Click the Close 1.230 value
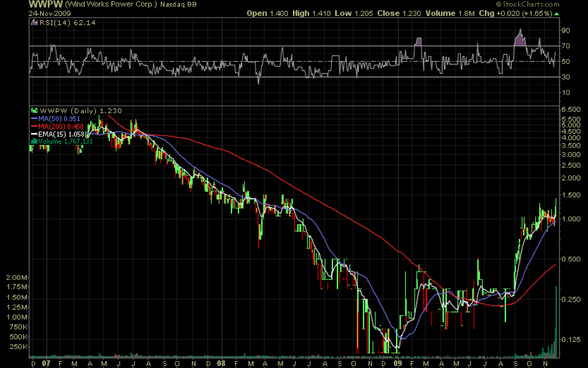The width and height of the screenshot is (588, 368). (399, 13)
